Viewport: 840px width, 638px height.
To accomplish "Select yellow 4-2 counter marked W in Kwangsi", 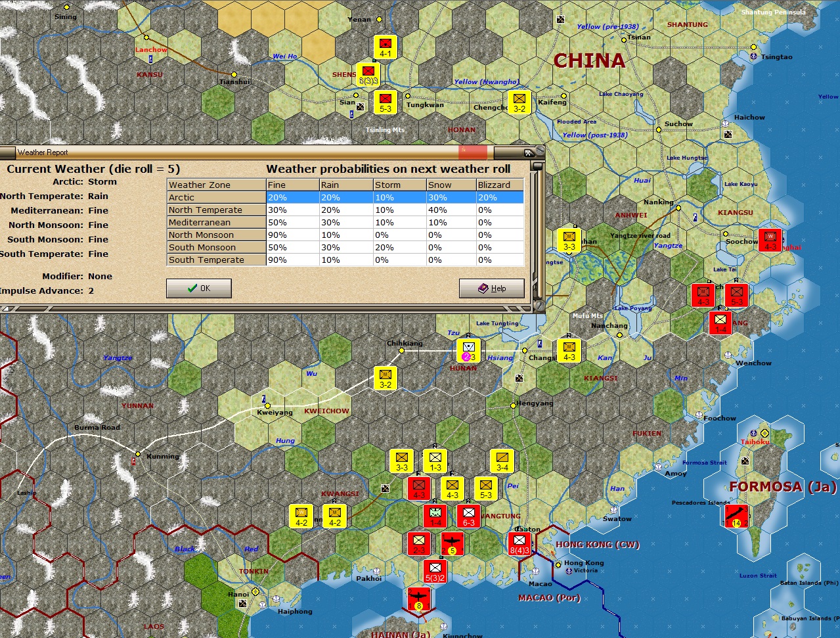I will coord(301,516).
